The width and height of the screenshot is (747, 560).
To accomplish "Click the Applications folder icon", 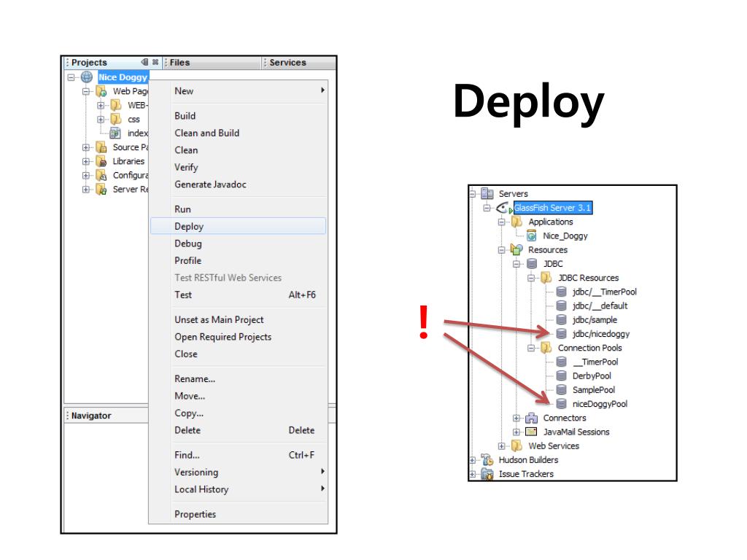I will point(516,222).
